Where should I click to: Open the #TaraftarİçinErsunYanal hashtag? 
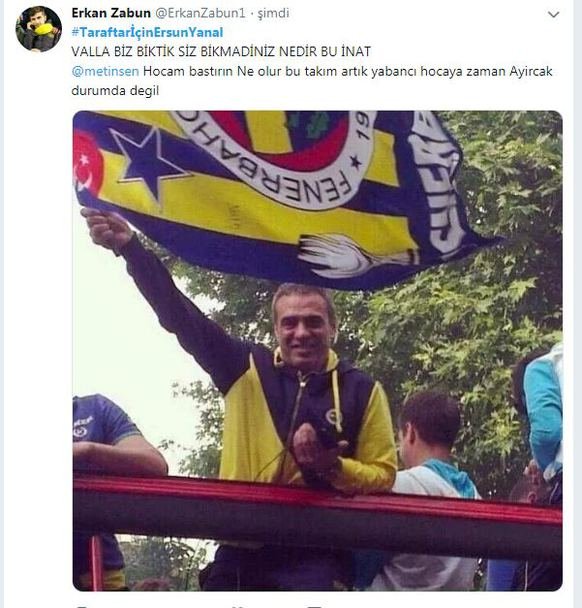click(147, 32)
